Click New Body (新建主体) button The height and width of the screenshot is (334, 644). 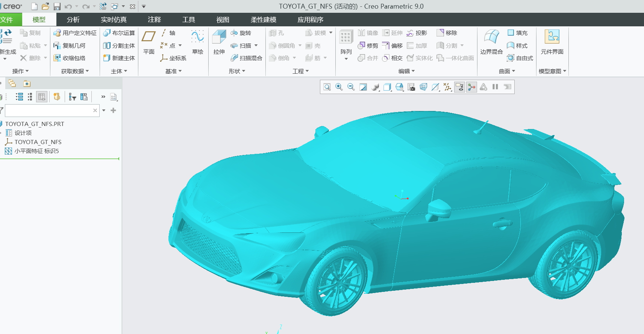(119, 58)
